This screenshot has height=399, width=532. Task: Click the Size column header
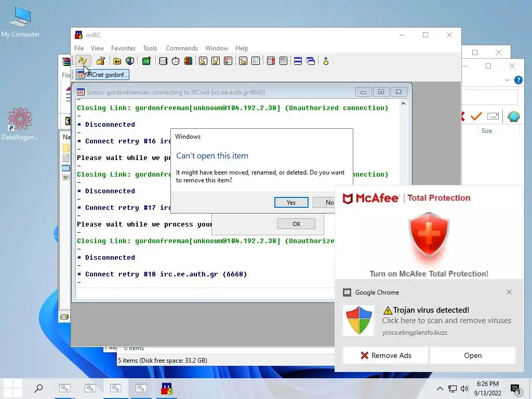[x=486, y=130]
